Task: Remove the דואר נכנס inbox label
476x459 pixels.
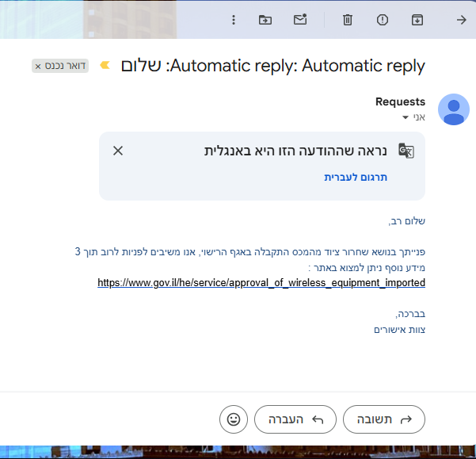Action: (x=38, y=67)
